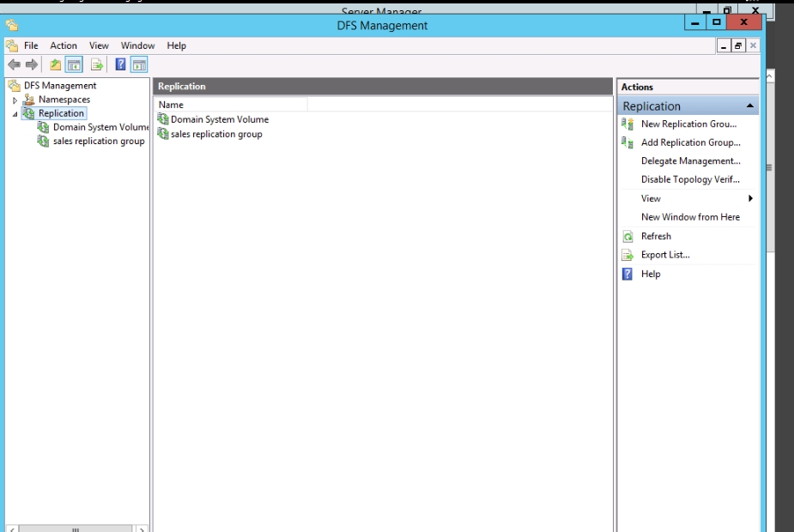Click the New Replication Group icon in Actions
This screenshot has width=794, height=532.
coord(627,124)
